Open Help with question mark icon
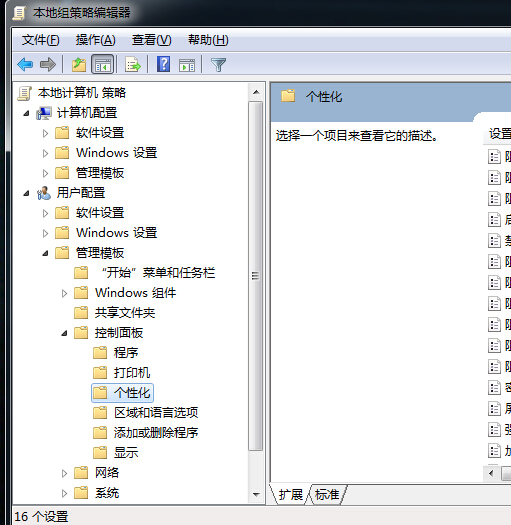Viewport: 511px width, 525px height. point(163,64)
